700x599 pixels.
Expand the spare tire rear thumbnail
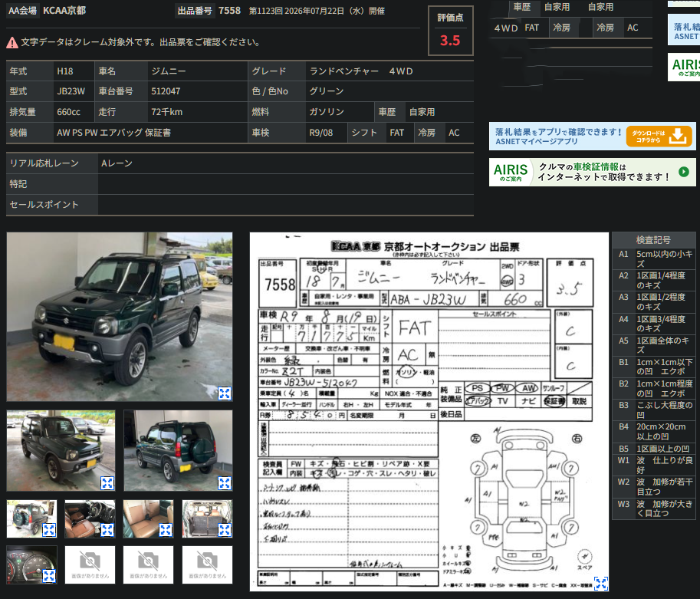click(x=48, y=530)
